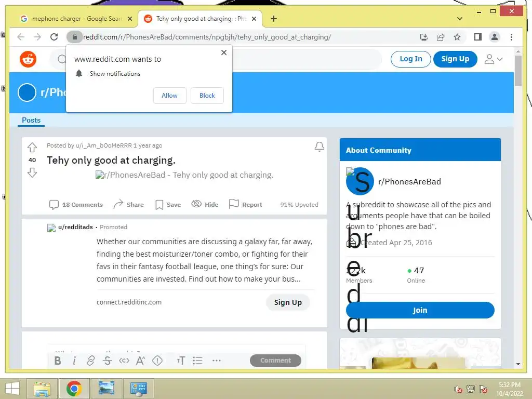532x399 pixels.
Task: Toggle the Chrome side panel
Action: pos(478,37)
